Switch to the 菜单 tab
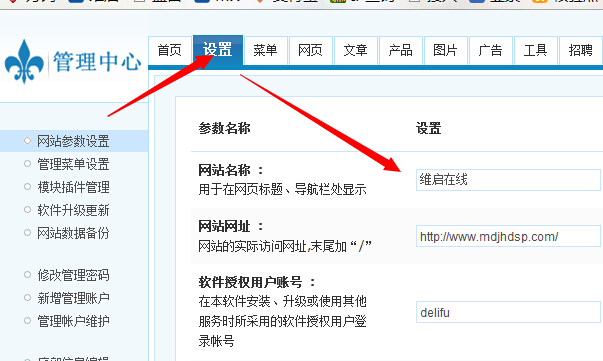 coord(265,50)
